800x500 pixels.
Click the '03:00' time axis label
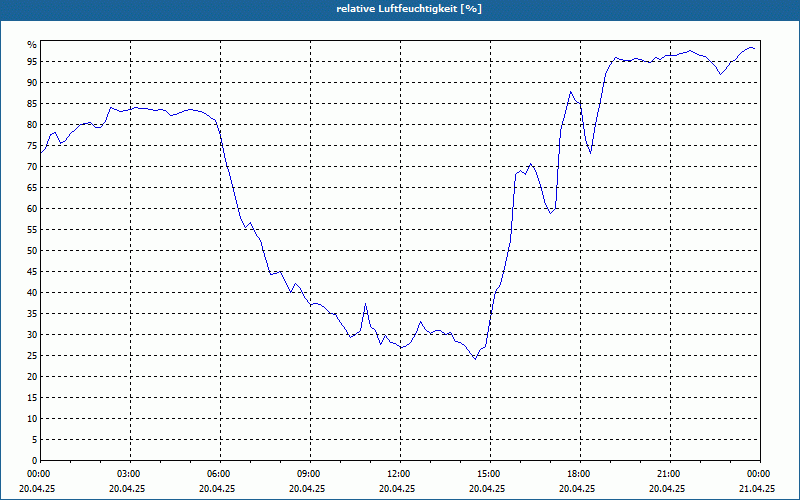[x=127, y=474]
